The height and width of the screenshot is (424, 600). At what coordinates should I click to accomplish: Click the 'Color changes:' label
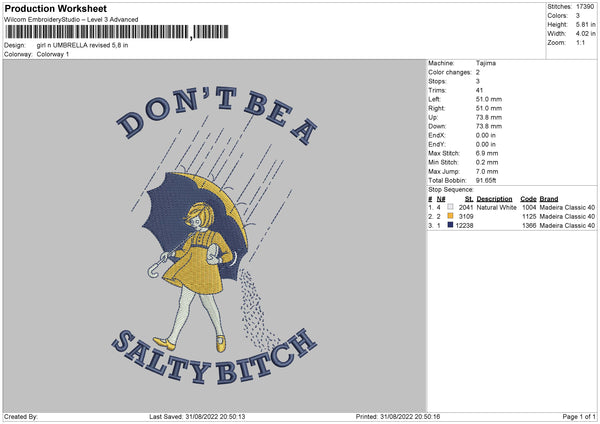coord(450,72)
